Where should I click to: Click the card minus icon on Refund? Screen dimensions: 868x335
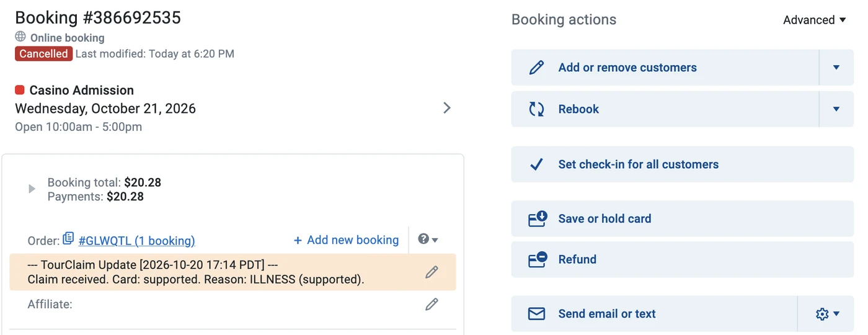click(x=537, y=259)
